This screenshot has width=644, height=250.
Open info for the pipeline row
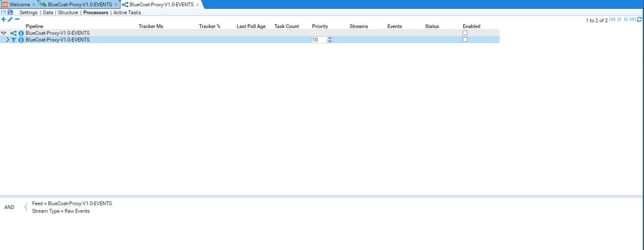click(21, 33)
